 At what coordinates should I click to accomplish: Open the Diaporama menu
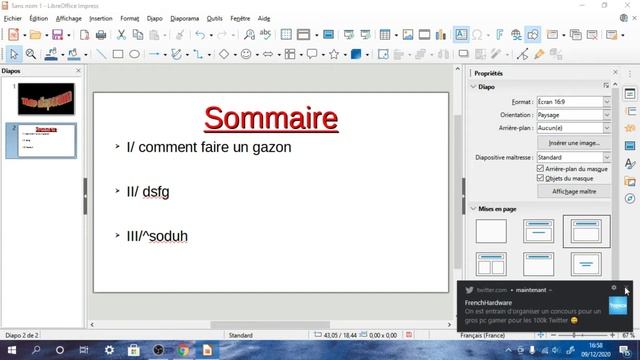(x=184, y=18)
